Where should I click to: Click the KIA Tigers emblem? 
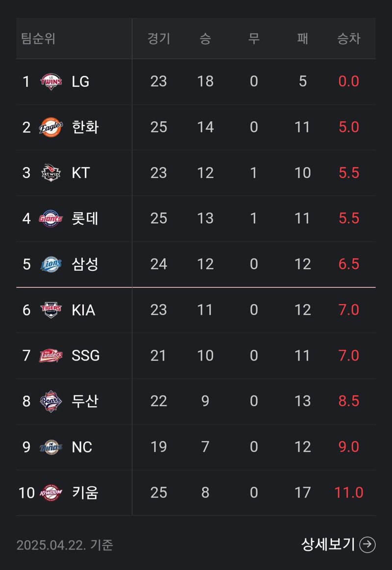point(51,310)
